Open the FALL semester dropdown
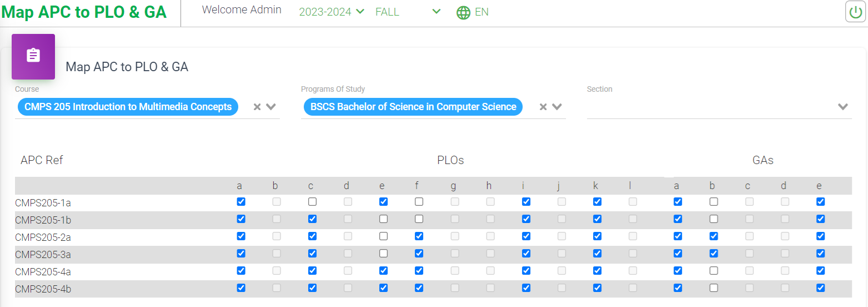This screenshot has height=307, width=868. [x=408, y=12]
